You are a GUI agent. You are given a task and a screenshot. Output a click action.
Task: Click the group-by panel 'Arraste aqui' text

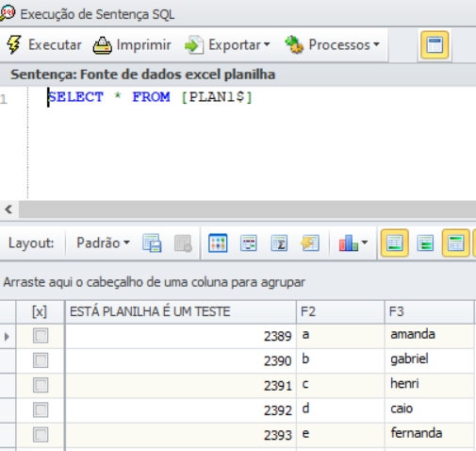tap(154, 282)
